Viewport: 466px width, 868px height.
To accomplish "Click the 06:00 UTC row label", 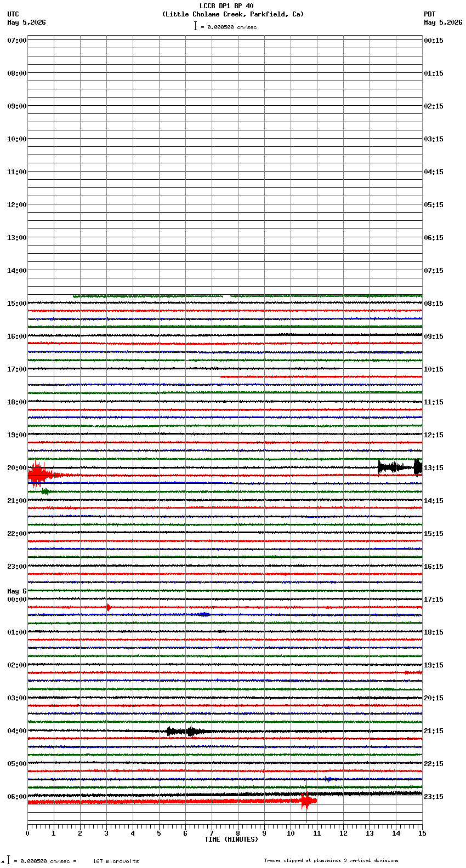I will 17,797.
